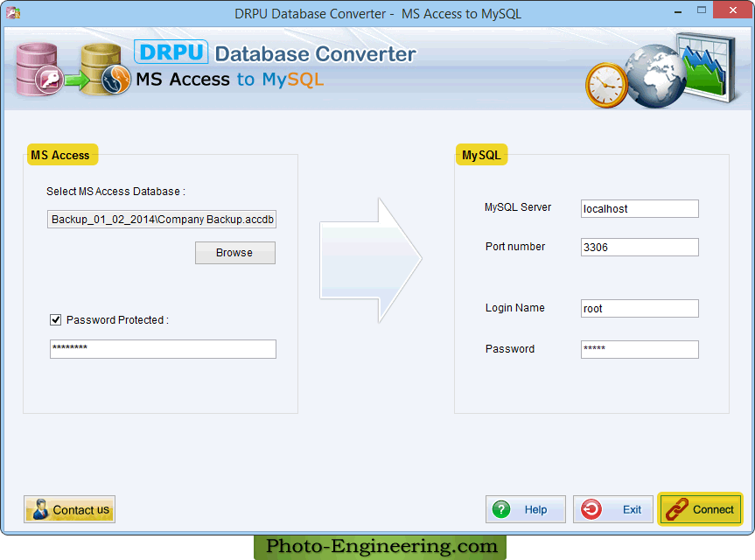Image resolution: width=755 pixels, height=560 pixels.
Task: Click the green arrow between database icons
Action: coord(77,80)
